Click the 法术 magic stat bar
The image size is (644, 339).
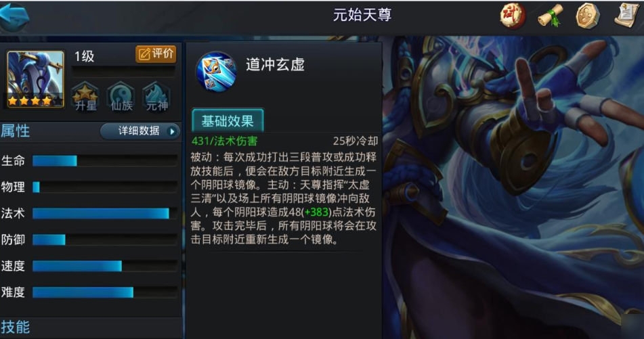point(105,213)
